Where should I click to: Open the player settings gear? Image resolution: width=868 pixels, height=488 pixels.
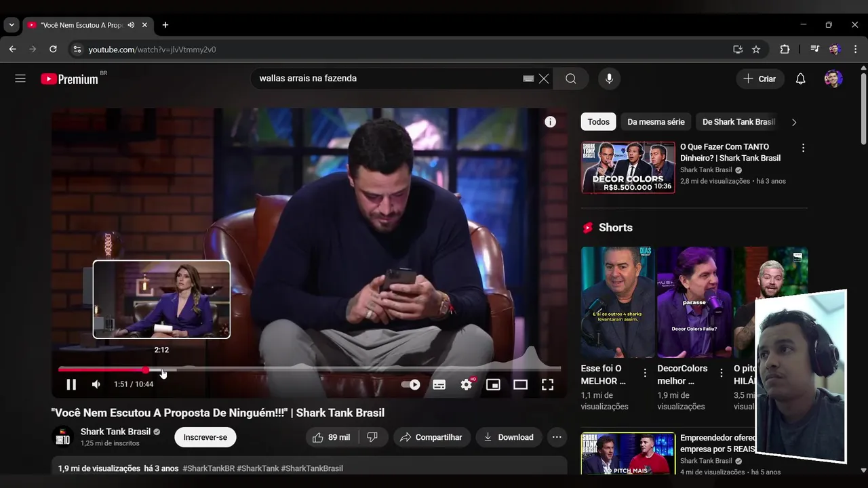click(x=467, y=384)
